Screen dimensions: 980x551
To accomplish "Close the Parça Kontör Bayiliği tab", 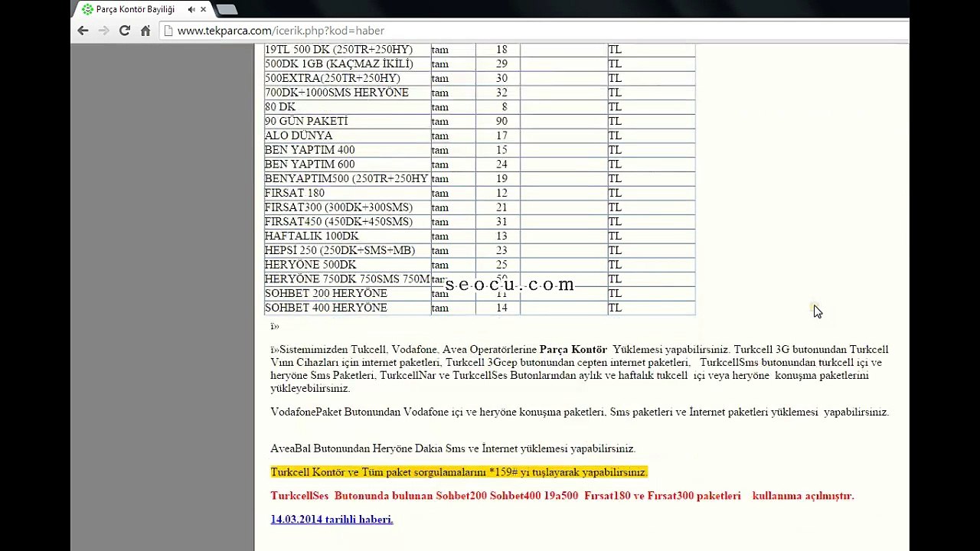I will pyautogui.click(x=204, y=9).
